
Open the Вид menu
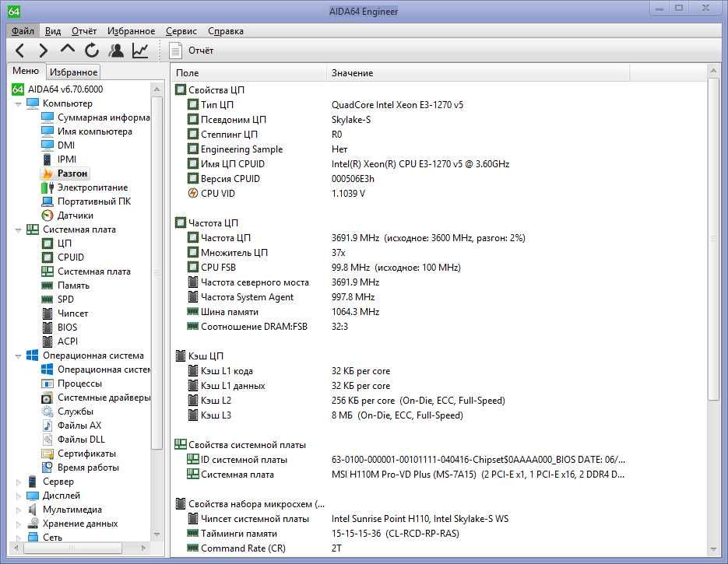53,30
